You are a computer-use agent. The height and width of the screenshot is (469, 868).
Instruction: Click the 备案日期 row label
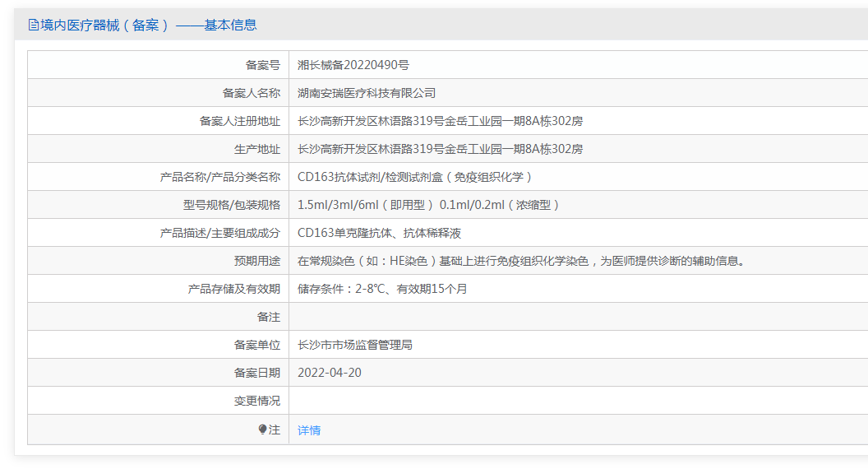[256, 373]
